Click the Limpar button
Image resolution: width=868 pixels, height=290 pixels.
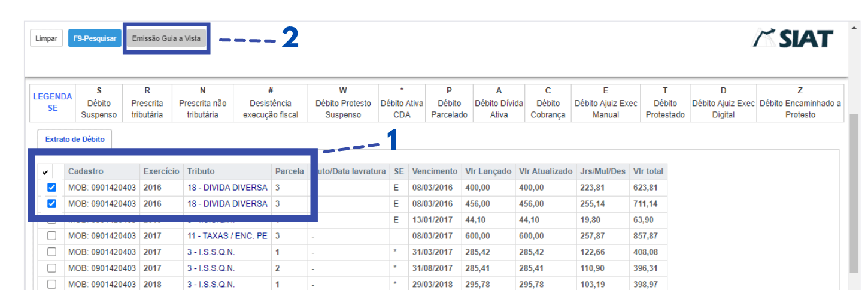pyautogui.click(x=46, y=38)
